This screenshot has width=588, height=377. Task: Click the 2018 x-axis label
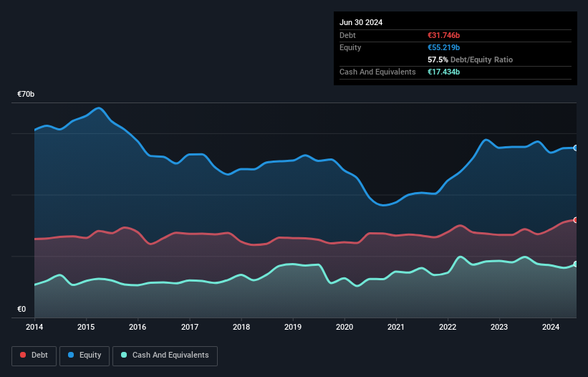point(241,327)
